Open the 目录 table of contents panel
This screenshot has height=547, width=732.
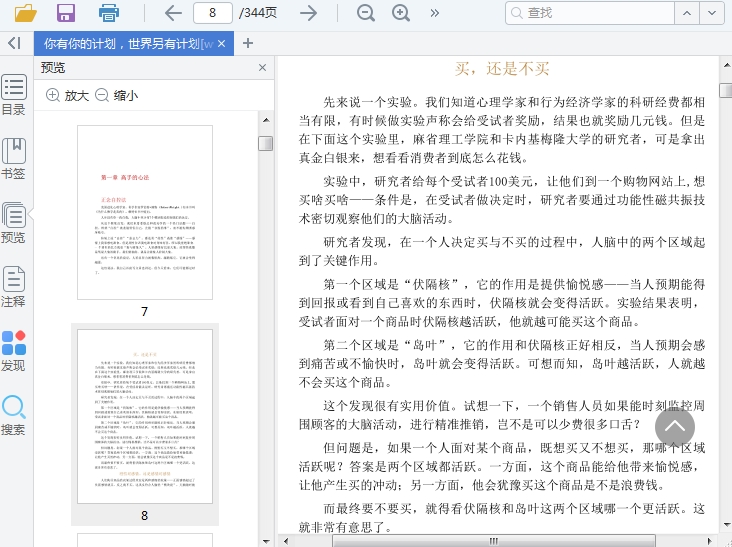coord(14,95)
